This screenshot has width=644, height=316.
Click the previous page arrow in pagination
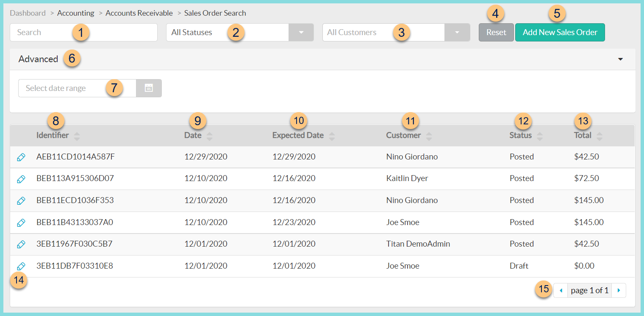pos(561,290)
